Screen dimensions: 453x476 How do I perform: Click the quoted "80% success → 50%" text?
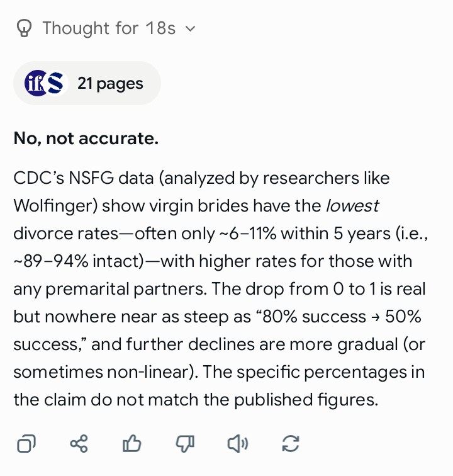342,317
